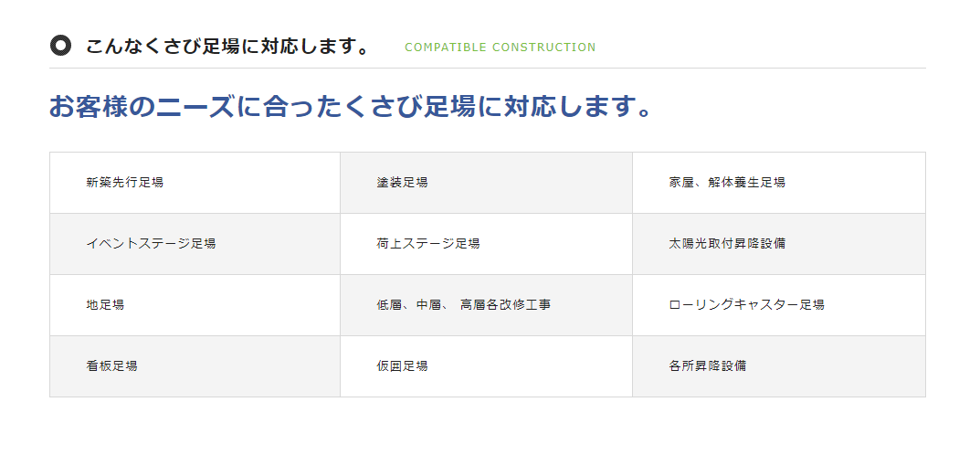
Task: Select the 塗装足場 cell
Action: pyautogui.click(x=486, y=183)
